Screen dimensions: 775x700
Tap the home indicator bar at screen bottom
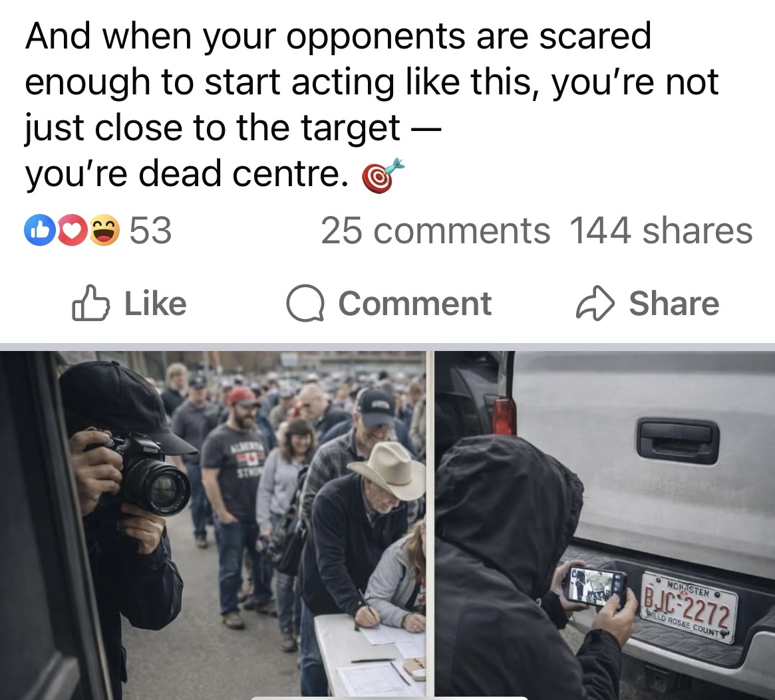(389, 698)
